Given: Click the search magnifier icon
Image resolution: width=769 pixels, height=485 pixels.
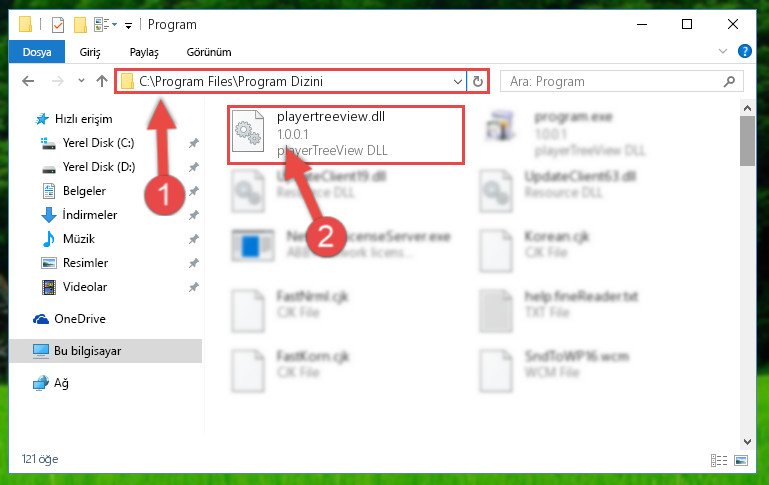Looking at the screenshot, I should click(x=729, y=81).
